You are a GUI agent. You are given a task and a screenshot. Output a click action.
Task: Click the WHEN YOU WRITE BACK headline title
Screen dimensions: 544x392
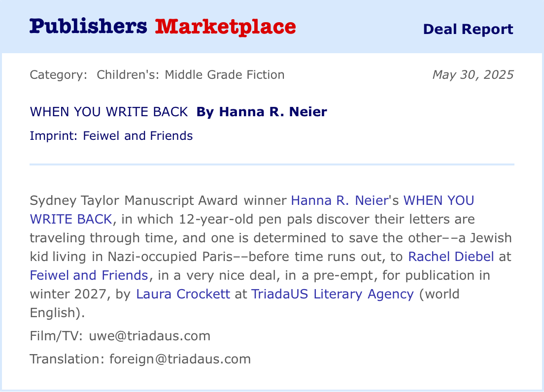pos(109,112)
